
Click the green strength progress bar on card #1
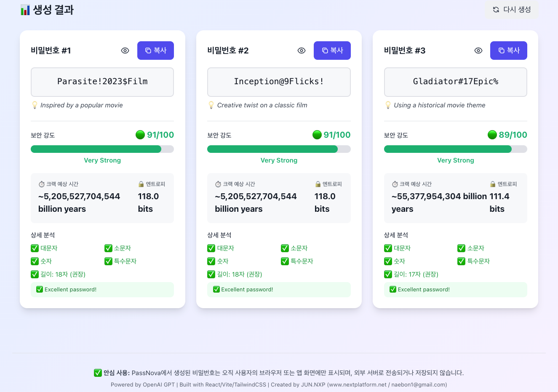96,149
